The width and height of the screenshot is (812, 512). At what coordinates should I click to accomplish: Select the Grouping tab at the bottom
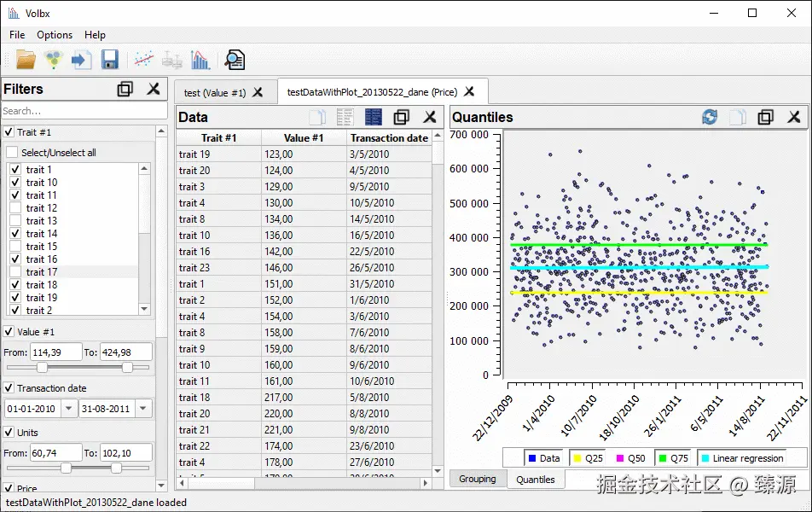pos(478,479)
